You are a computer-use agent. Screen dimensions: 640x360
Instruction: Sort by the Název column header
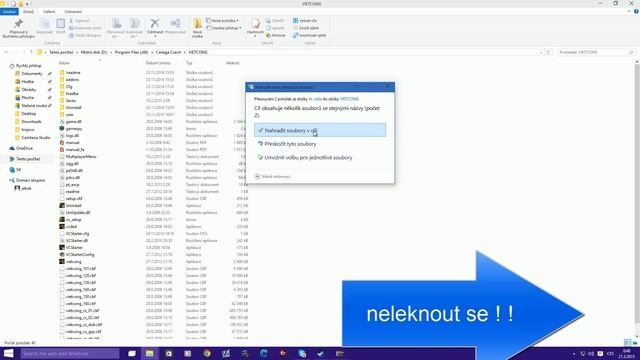tap(64, 63)
